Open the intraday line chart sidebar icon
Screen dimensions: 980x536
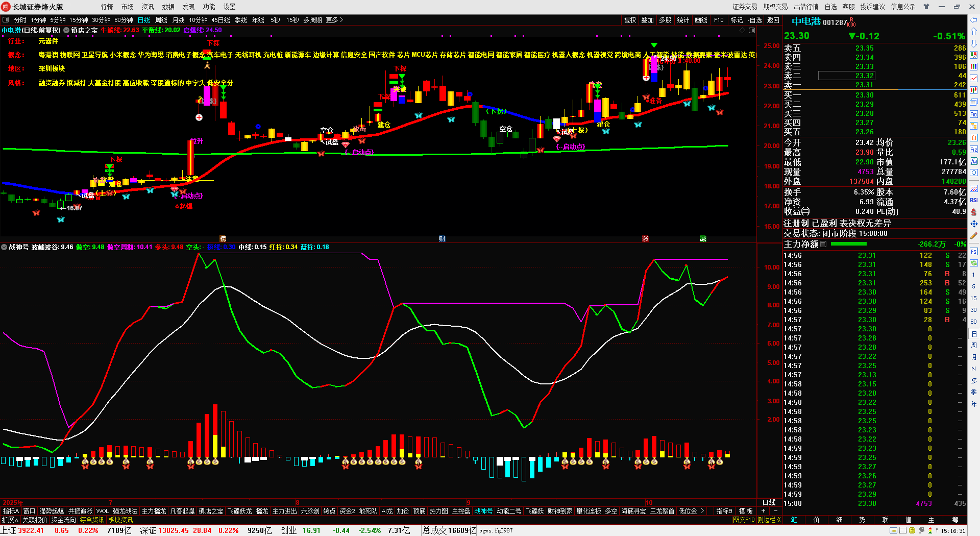click(973, 78)
